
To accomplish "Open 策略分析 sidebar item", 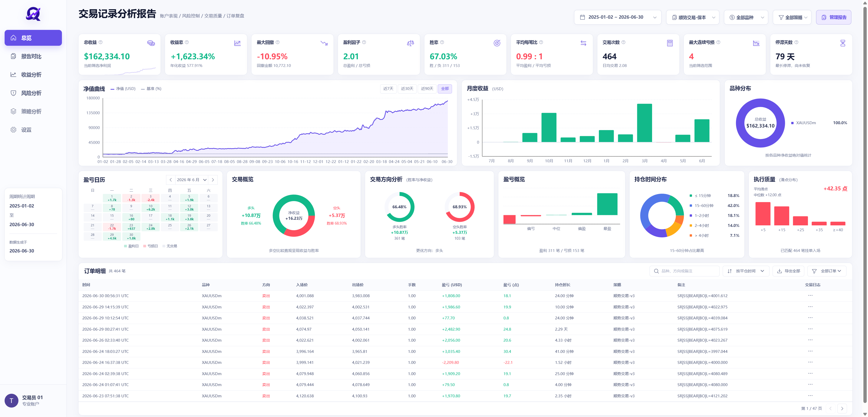I will click(33, 111).
